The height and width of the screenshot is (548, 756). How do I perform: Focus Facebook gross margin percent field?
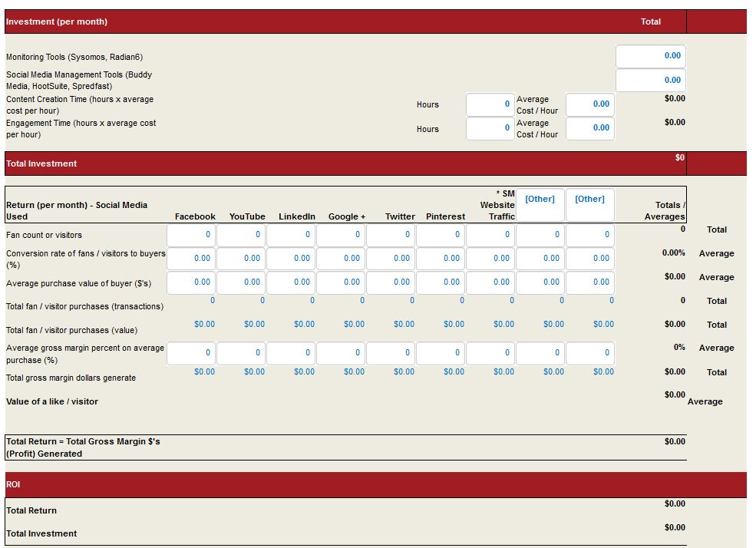(x=191, y=353)
